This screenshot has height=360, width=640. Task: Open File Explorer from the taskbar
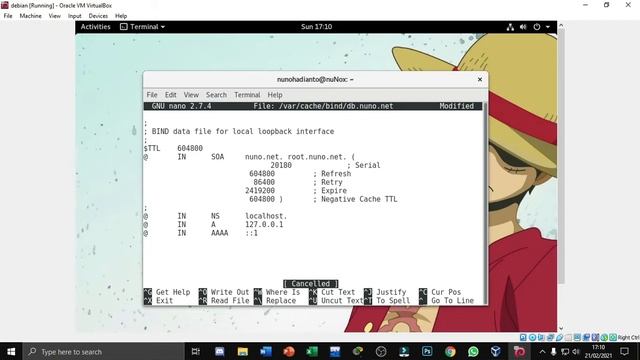[x=242, y=351]
